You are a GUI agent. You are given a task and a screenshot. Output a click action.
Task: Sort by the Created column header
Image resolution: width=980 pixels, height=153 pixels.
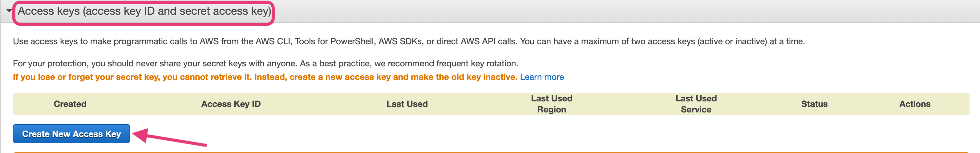tap(70, 104)
